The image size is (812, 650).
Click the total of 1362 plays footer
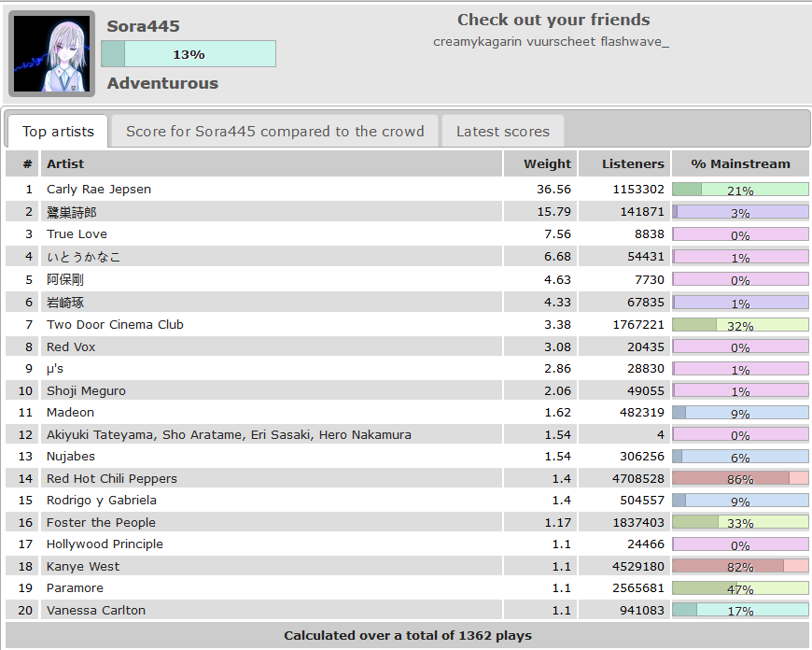pyautogui.click(x=408, y=635)
